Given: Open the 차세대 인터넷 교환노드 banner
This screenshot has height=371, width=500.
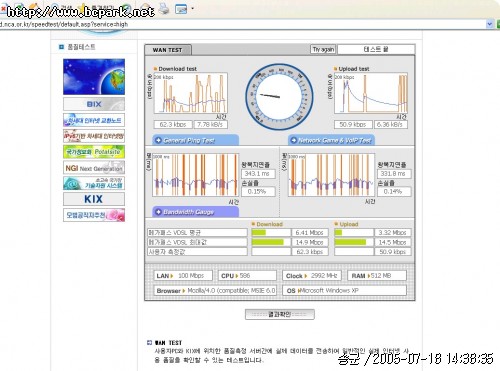Looking at the screenshot, I should coord(94,120).
